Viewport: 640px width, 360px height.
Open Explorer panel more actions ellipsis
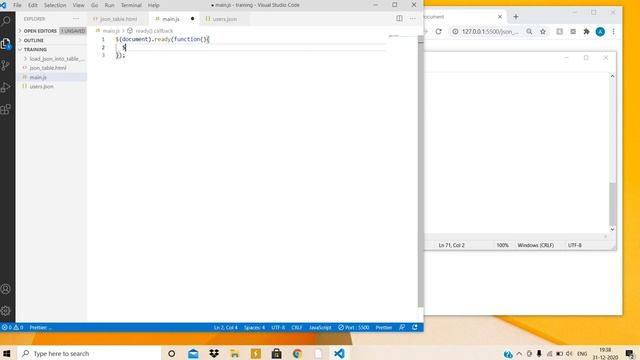pos(76,19)
